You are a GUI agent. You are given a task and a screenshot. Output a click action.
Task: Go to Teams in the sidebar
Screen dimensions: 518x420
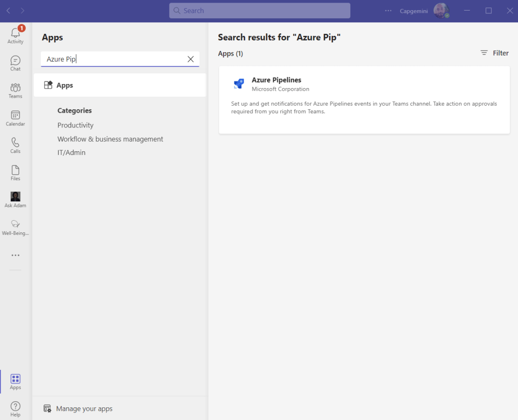click(15, 90)
